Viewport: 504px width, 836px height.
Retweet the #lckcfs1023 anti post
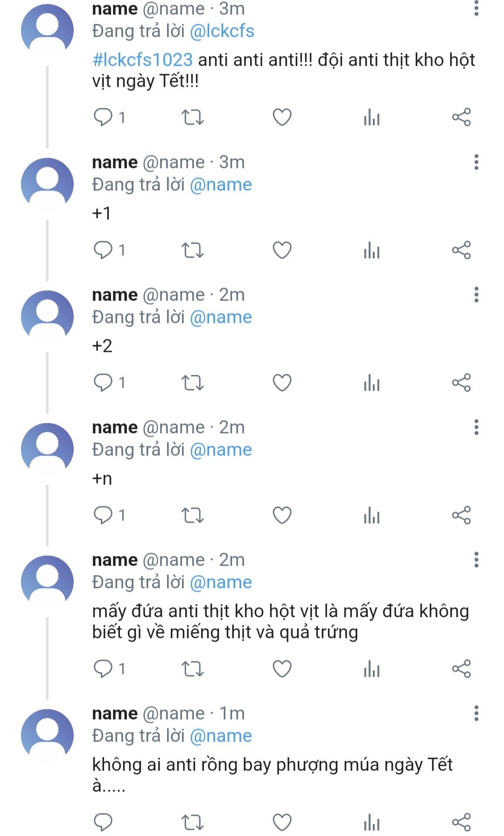tap(192, 117)
